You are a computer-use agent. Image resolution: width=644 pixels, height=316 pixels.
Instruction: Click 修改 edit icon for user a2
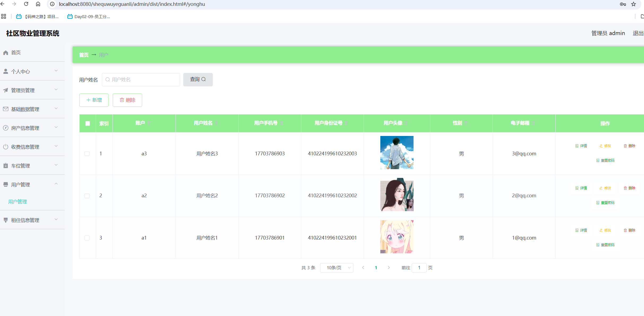(x=601, y=188)
